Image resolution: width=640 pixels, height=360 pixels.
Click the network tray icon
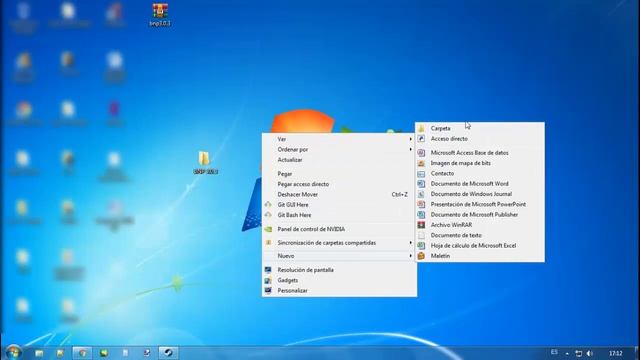click(578, 353)
